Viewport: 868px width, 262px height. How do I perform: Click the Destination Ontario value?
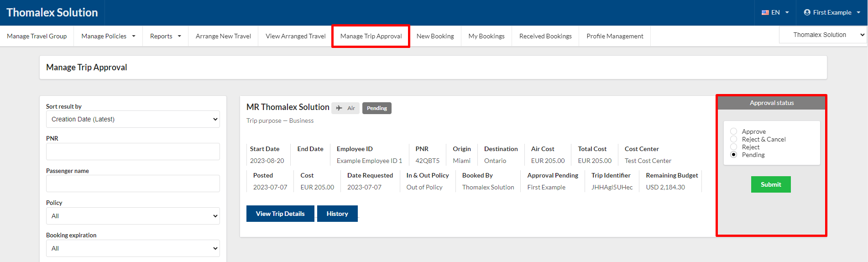click(495, 161)
